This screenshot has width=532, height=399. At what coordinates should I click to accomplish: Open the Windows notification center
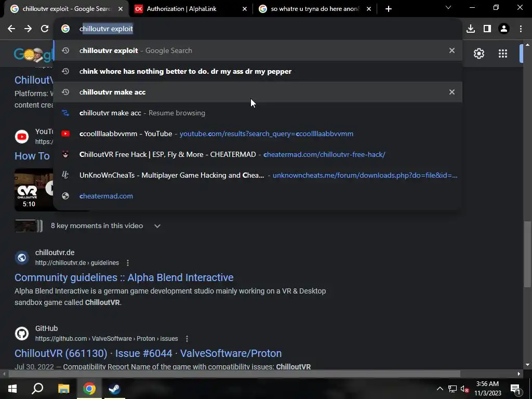point(516,389)
